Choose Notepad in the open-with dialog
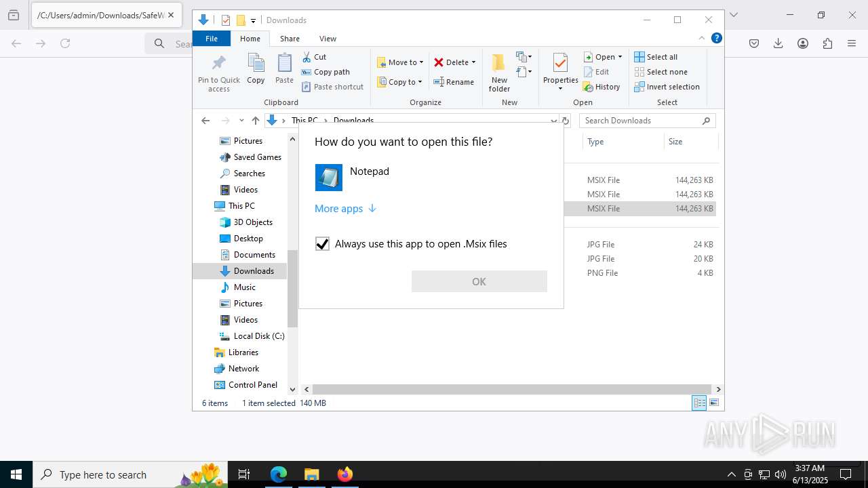 point(431,178)
